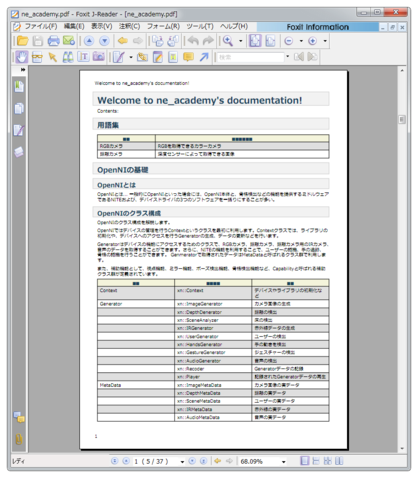Click the scrollbar up arrow
The image size is (420, 480).
(402, 70)
